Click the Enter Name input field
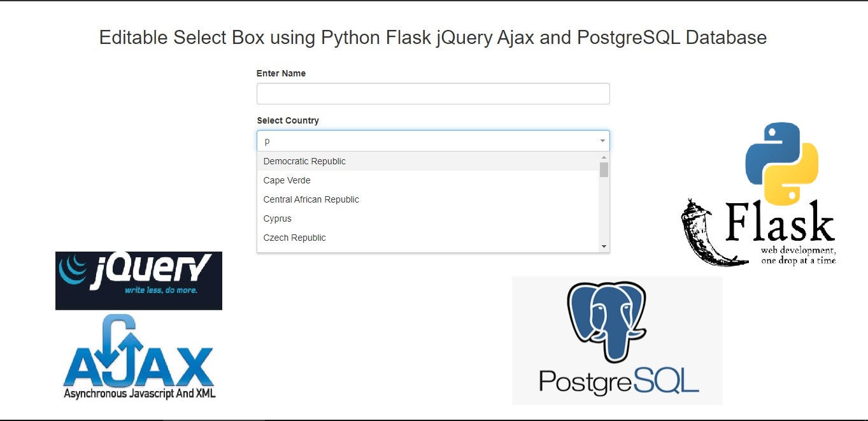The height and width of the screenshot is (421, 868). click(x=433, y=93)
